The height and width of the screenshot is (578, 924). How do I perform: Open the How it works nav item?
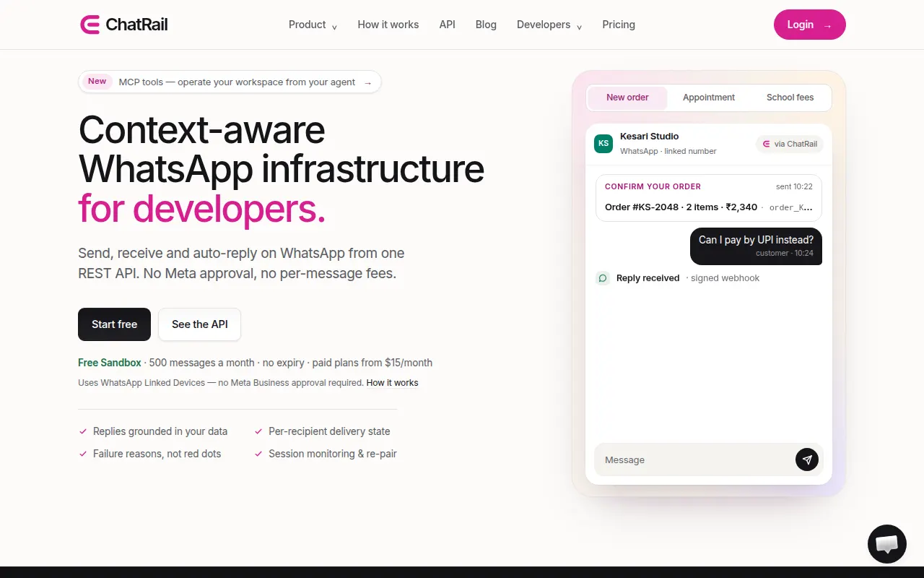tap(388, 25)
